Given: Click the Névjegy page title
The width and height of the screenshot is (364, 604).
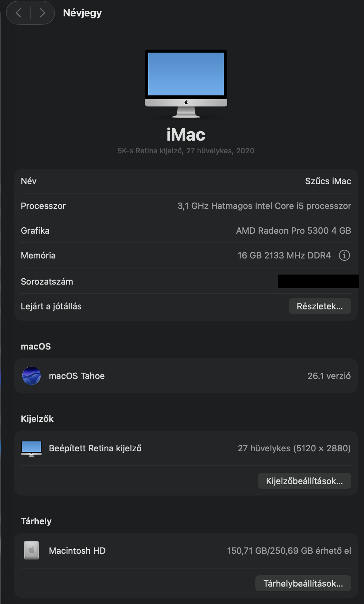Looking at the screenshot, I should coord(82,13).
